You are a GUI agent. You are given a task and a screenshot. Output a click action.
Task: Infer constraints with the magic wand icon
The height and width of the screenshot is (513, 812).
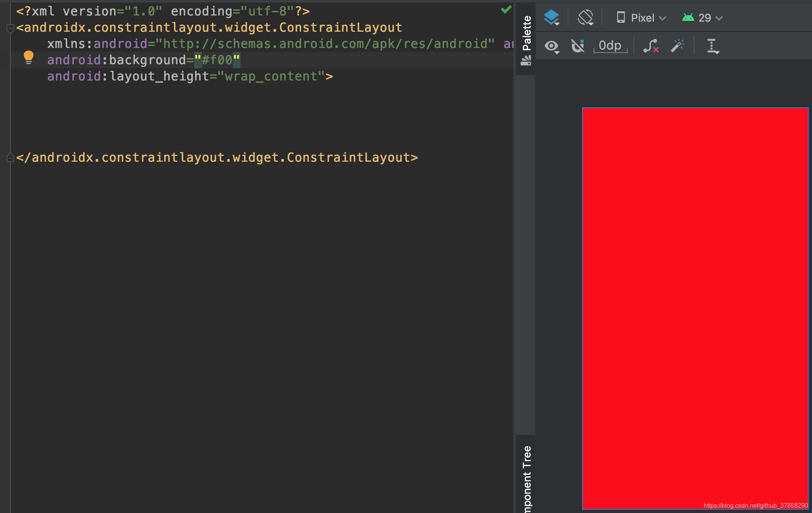coord(677,46)
